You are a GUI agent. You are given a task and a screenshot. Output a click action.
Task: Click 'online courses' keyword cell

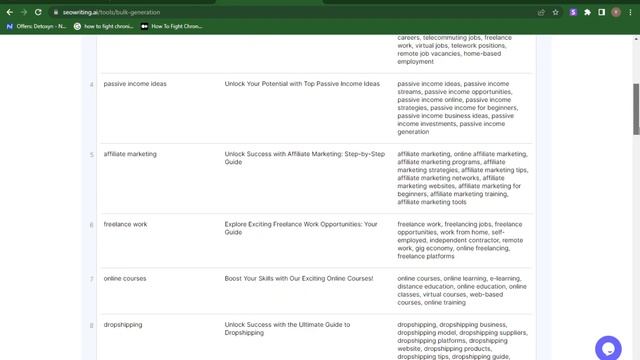click(x=125, y=278)
